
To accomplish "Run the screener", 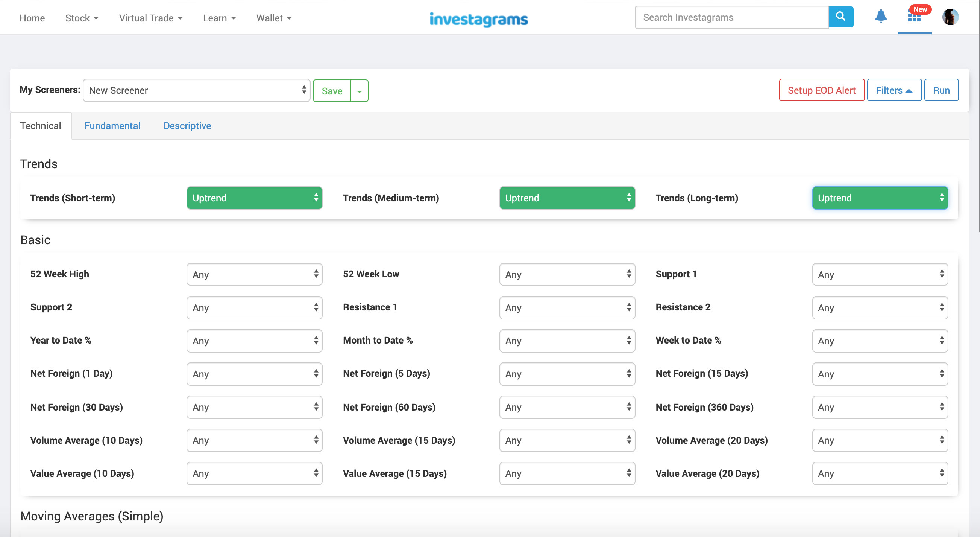I will [941, 90].
